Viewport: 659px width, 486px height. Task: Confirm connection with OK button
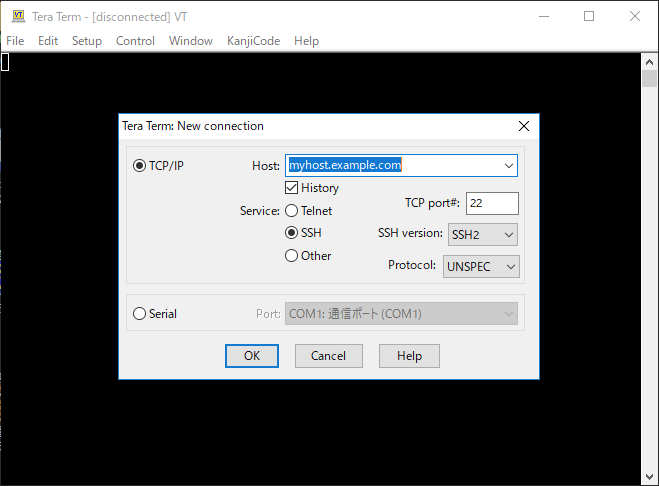[x=252, y=356]
